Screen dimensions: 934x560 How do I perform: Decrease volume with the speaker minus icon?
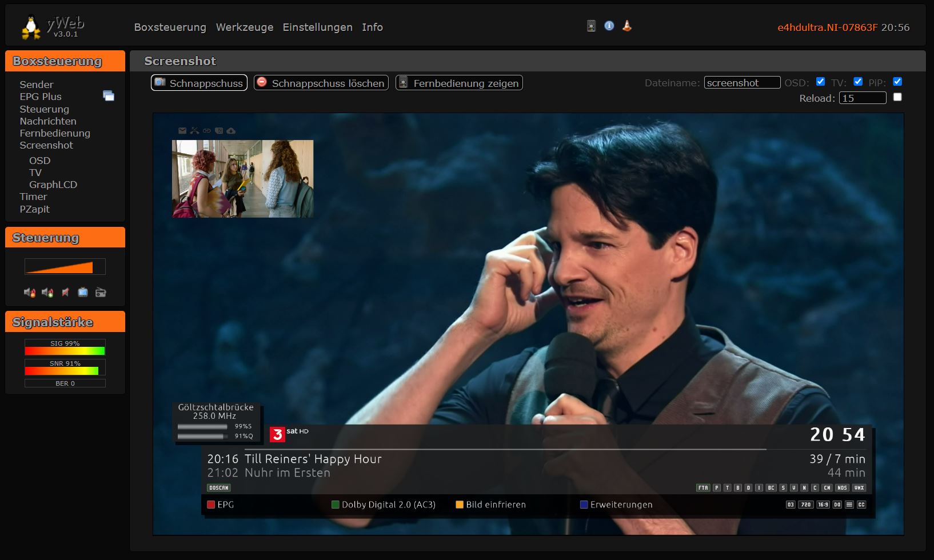point(29,293)
